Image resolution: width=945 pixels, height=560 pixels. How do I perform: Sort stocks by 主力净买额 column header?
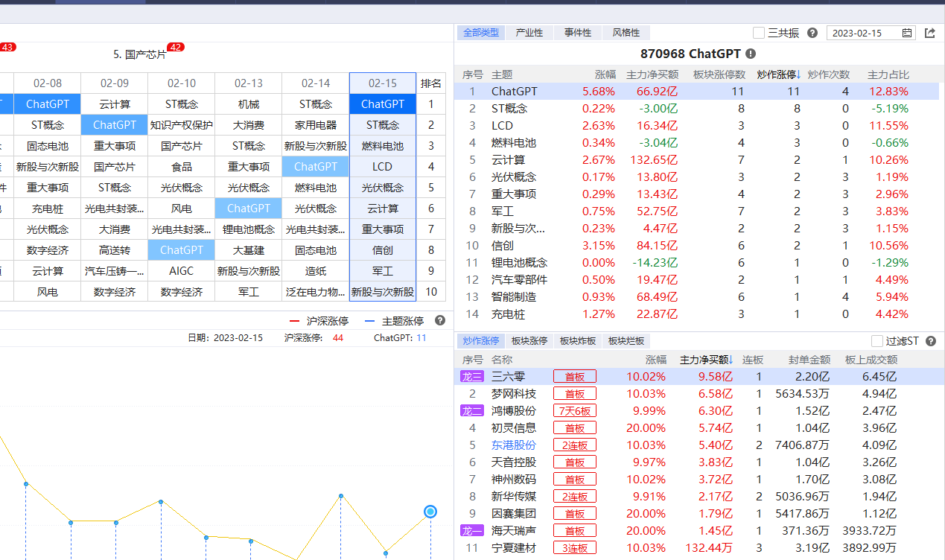707,360
